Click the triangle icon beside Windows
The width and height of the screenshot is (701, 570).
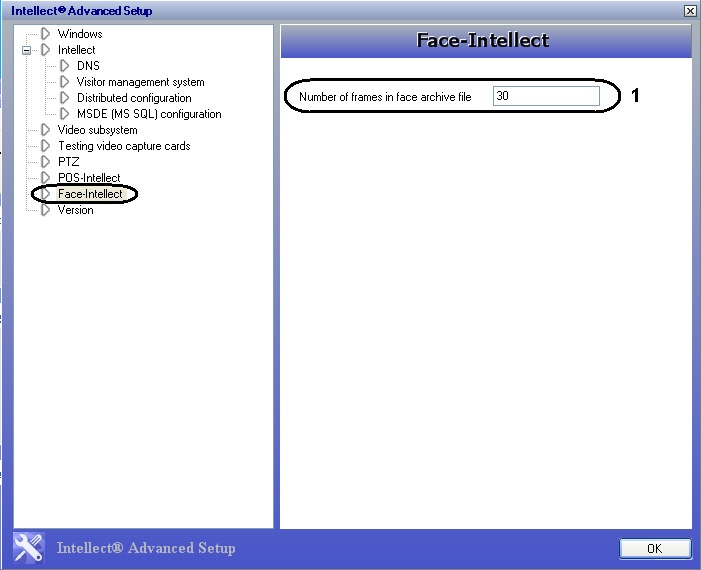click(46, 34)
